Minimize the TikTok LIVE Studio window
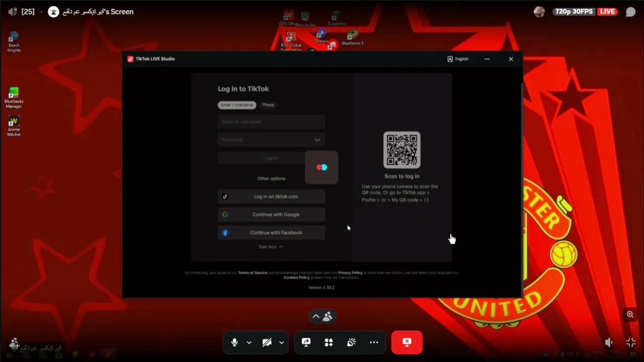The image size is (644, 362). [487, 59]
